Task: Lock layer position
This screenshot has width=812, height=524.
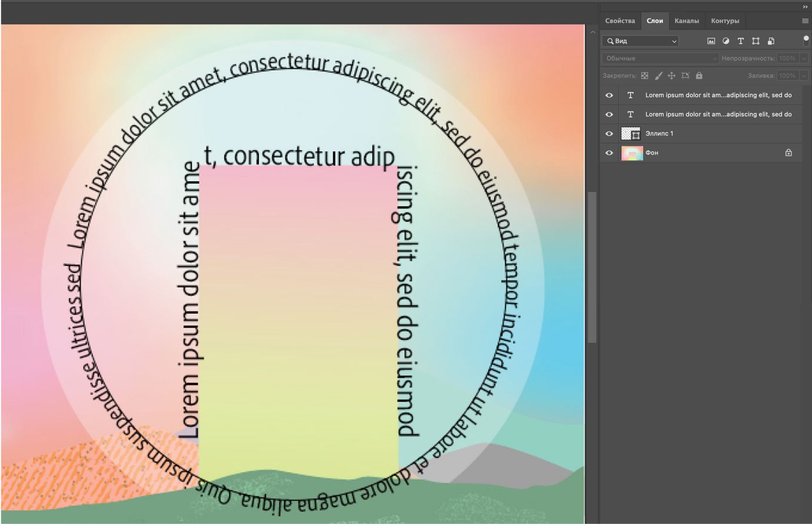Action: (671, 76)
